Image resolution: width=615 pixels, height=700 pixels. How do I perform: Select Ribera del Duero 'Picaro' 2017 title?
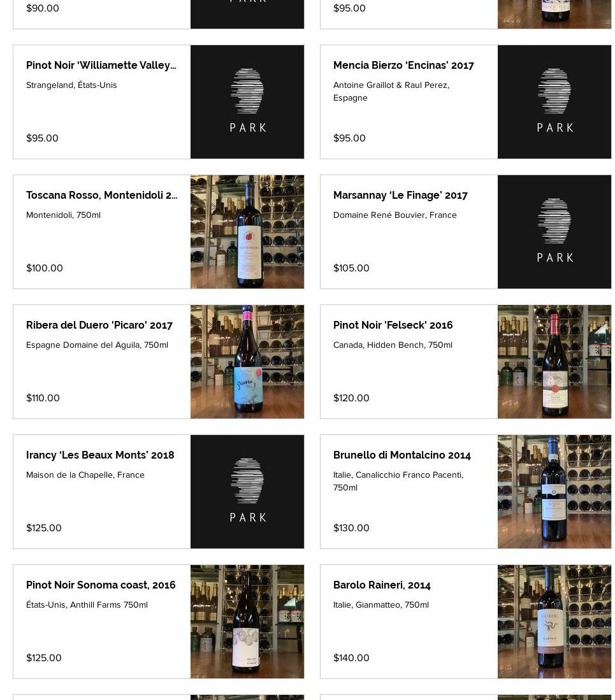[99, 325]
